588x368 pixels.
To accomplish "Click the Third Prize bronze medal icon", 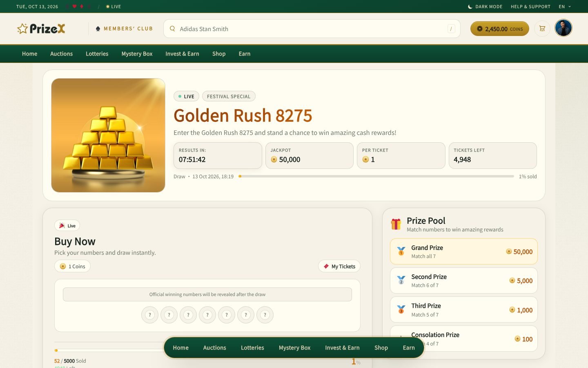I will point(401,310).
